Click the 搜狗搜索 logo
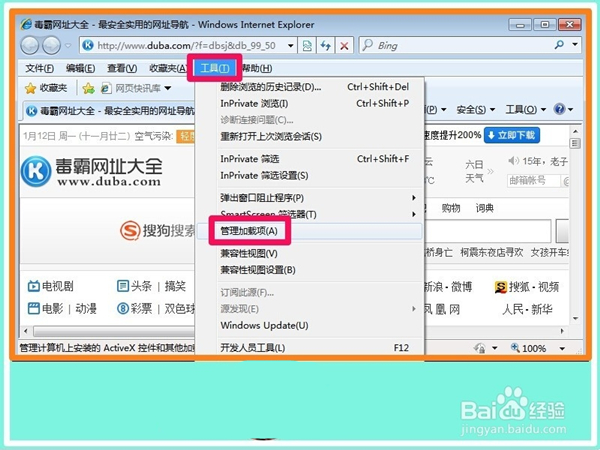 pyautogui.click(x=157, y=230)
